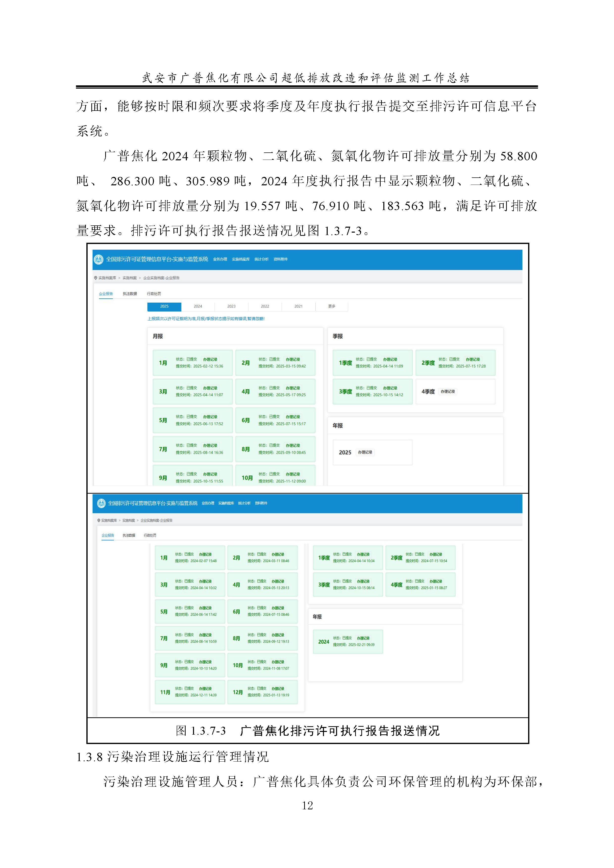Open 办理记录 for 5月 submitted 2025-06-13
The height and width of the screenshot is (868, 614).
tap(210, 417)
